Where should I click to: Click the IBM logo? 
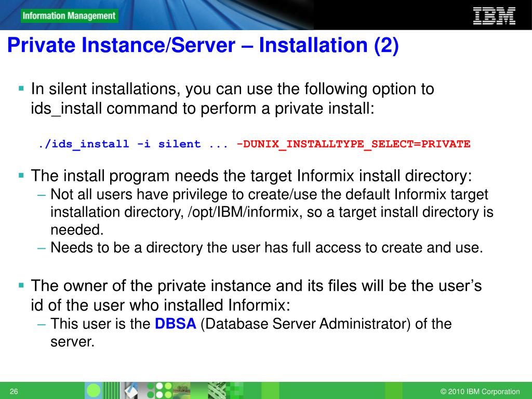[x=494, y=16]
